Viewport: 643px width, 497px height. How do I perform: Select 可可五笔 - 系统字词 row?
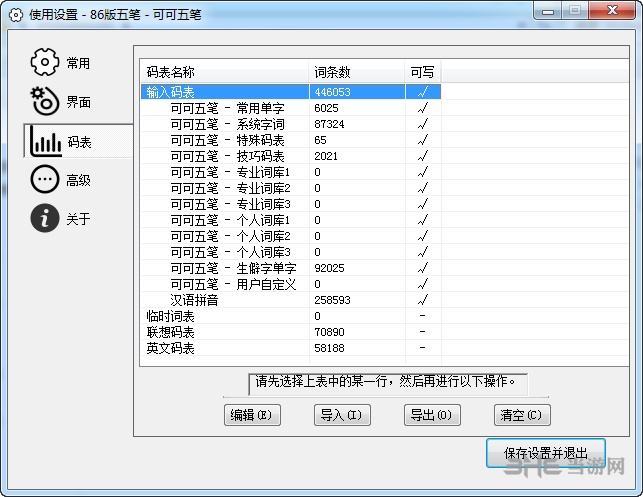click(291, 124)
